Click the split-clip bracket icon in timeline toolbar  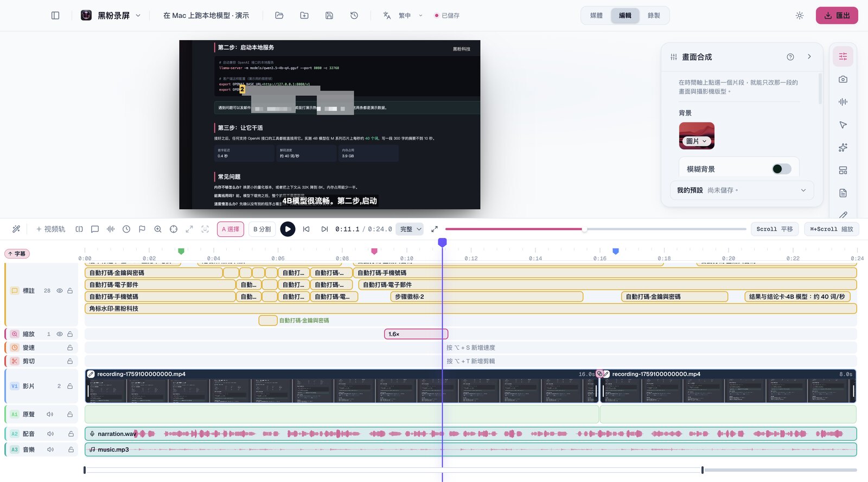click(79, 229)
